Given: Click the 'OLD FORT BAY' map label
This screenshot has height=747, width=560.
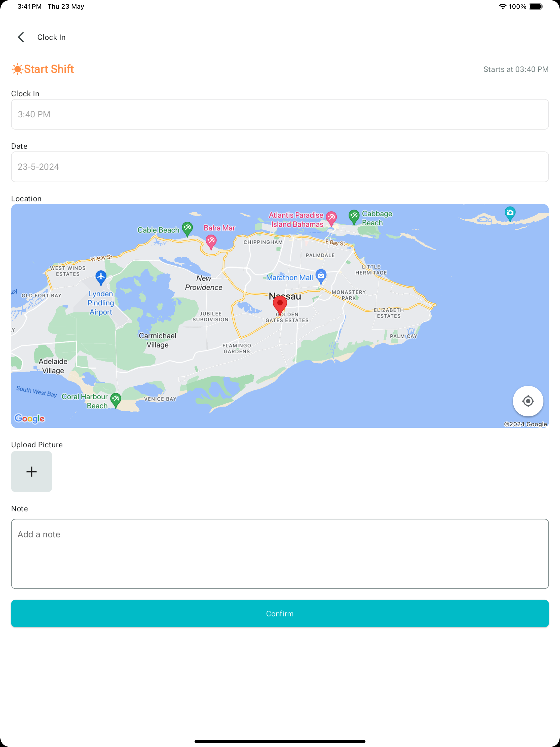Looking at the screenshot, I should pos(41,296).
